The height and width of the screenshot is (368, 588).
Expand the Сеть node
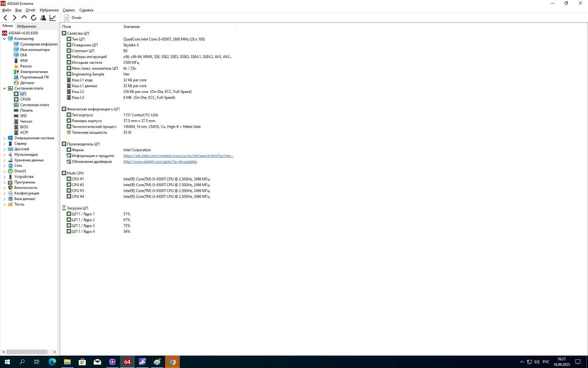[x=5, y=166]
